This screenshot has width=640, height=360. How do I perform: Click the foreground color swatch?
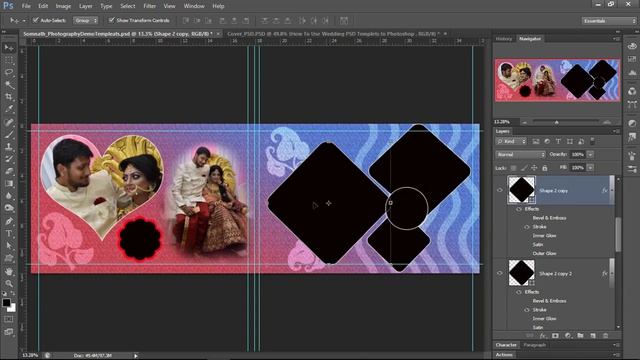pos(6,302)
